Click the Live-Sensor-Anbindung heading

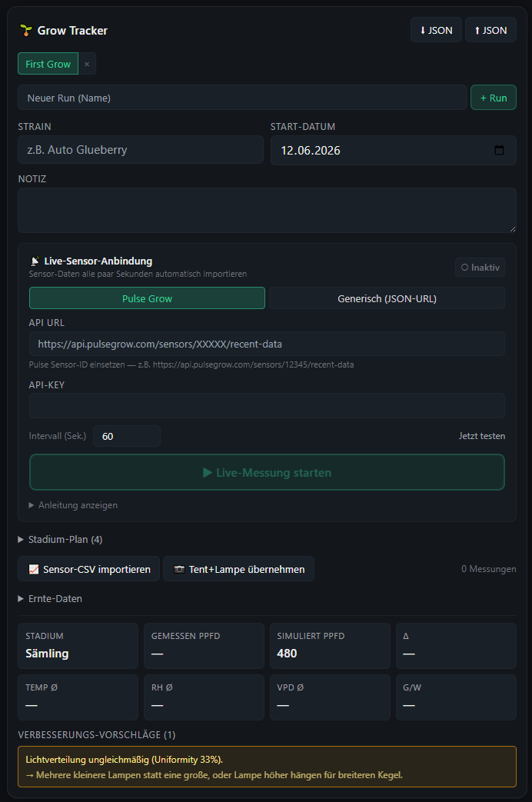pyautogui.click(x=98, y=261)
